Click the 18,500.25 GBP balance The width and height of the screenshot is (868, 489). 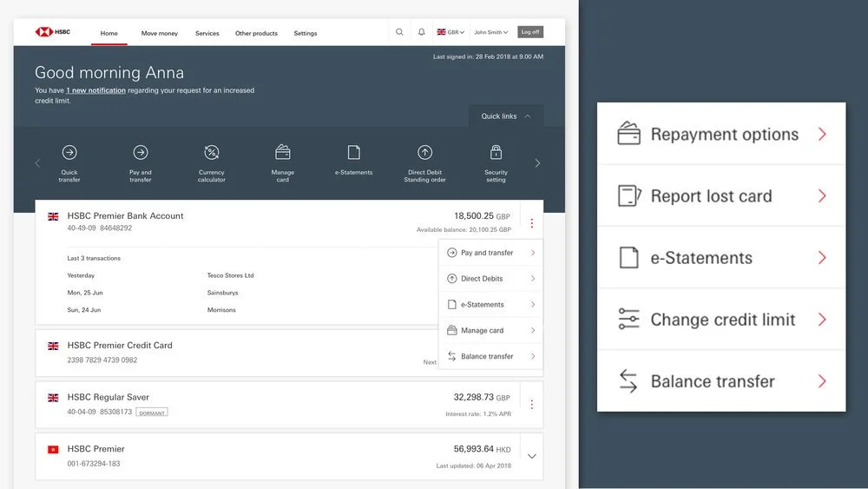pos(482,216)
